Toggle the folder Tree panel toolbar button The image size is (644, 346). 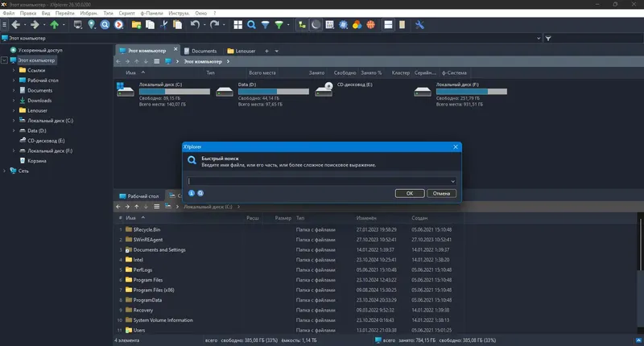coord(303,25)
